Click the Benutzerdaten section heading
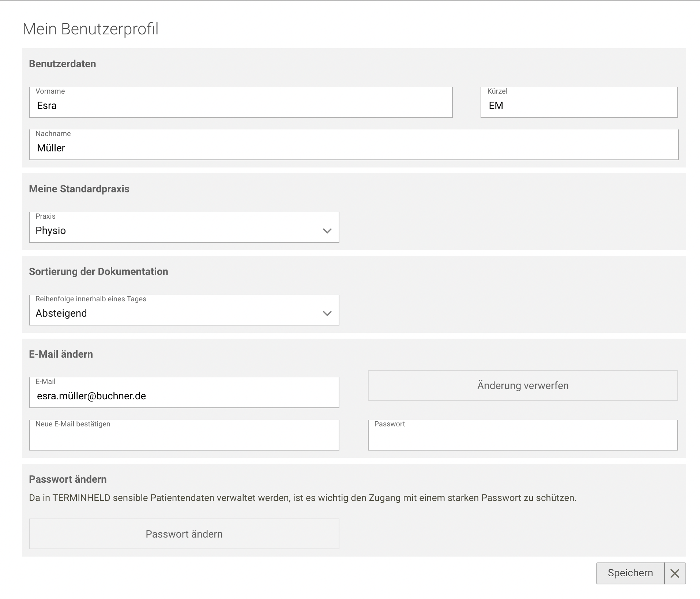The image size is (700, 599). 63,63
